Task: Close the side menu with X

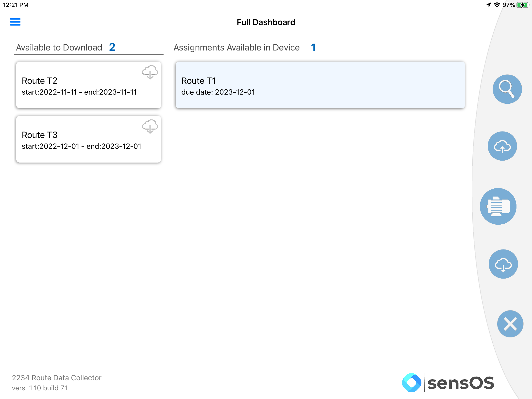Action: coord(510,324)
